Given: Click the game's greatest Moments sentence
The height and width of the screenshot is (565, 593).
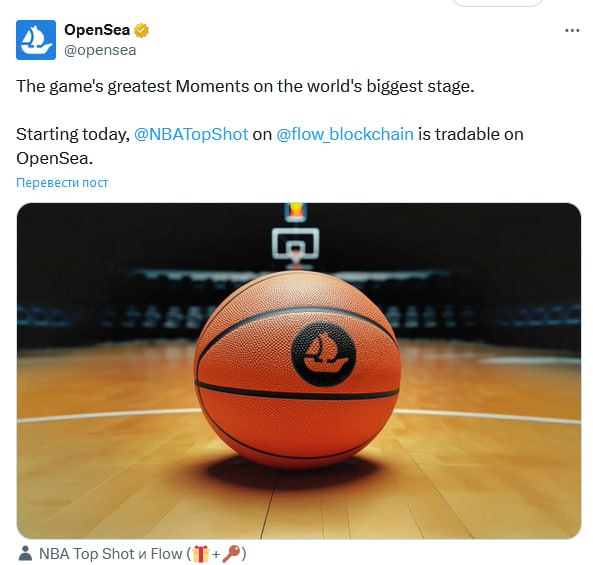Looking at the screenshot, I should point(245,86).
